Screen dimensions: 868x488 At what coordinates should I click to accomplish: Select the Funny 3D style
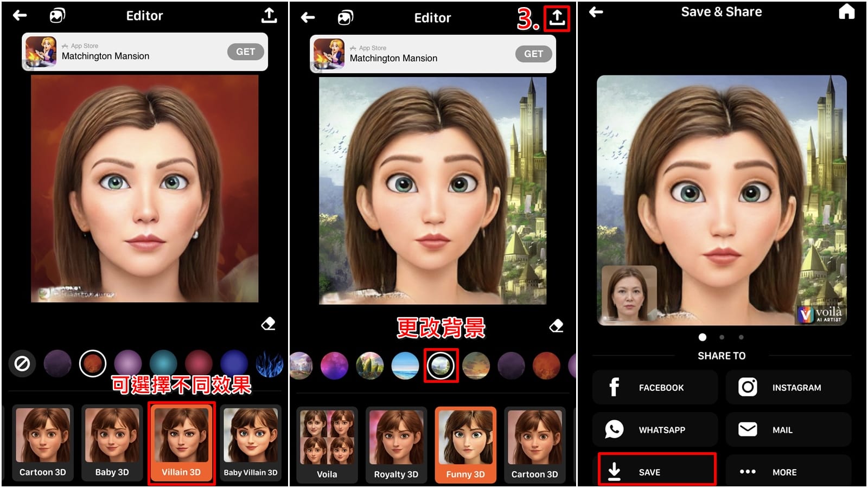click(465, 445)
